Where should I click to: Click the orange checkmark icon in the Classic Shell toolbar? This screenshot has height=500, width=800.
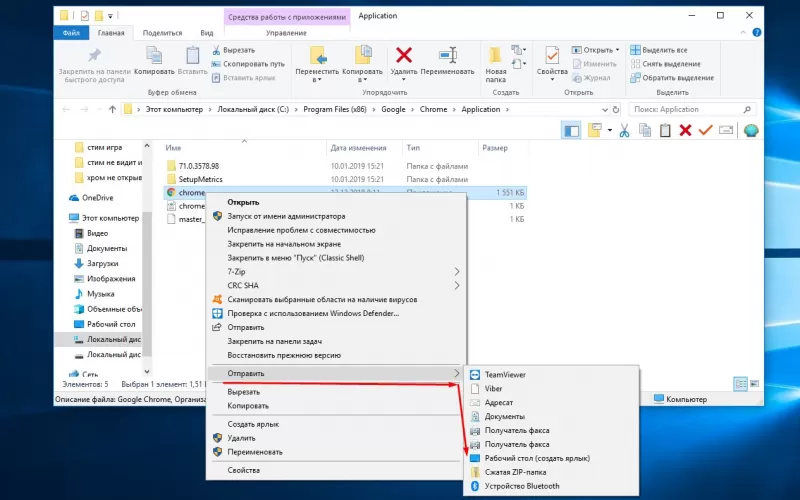(x=706, y=131)
